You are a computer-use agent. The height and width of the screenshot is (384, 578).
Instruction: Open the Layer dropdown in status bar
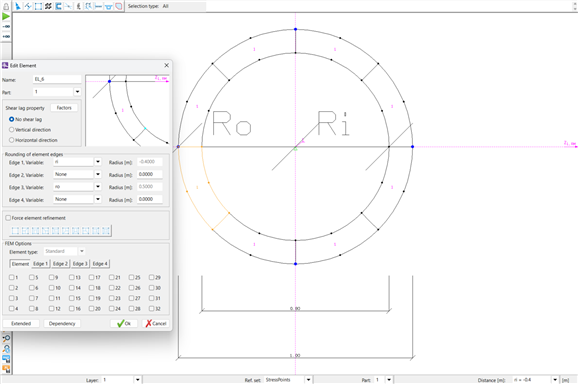[137, 380]
